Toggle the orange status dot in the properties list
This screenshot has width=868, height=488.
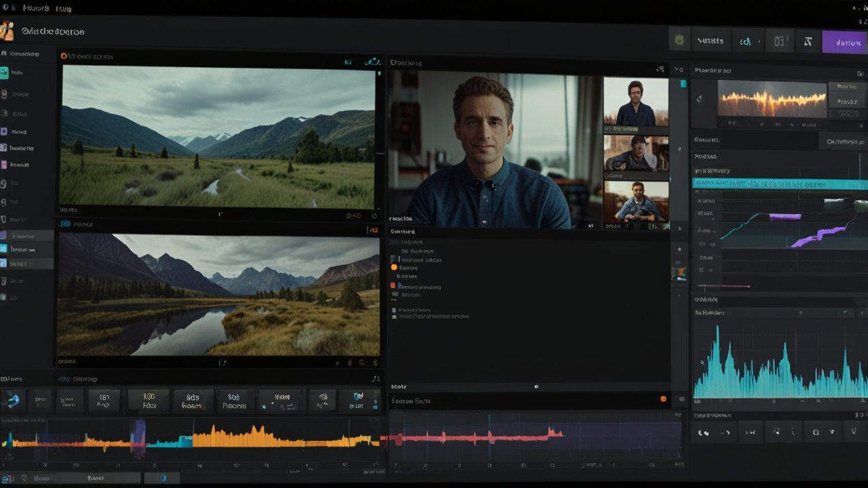click(395, 267)
